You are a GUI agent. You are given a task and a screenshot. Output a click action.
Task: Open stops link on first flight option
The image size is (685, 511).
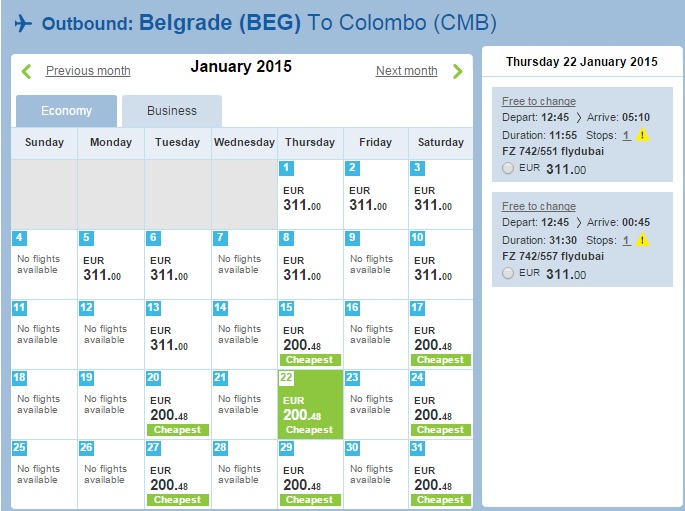(x=626, y=135)
